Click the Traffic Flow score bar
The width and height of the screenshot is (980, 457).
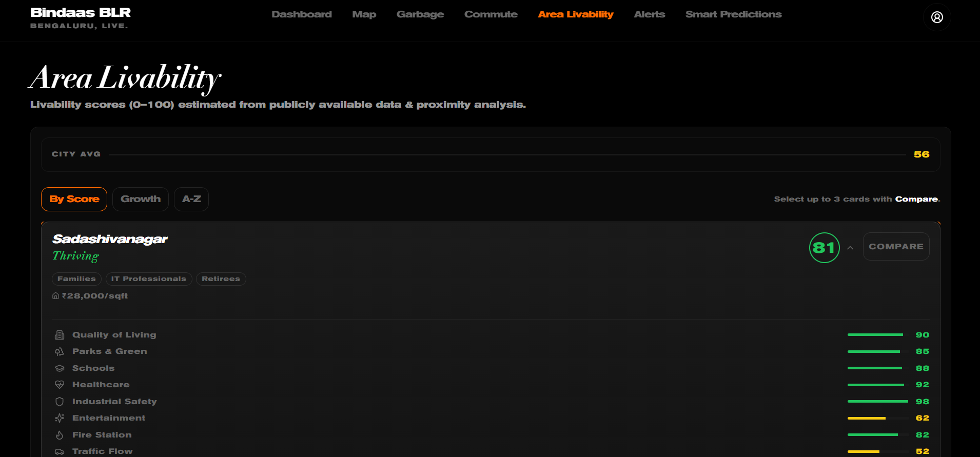pos(878,451)
